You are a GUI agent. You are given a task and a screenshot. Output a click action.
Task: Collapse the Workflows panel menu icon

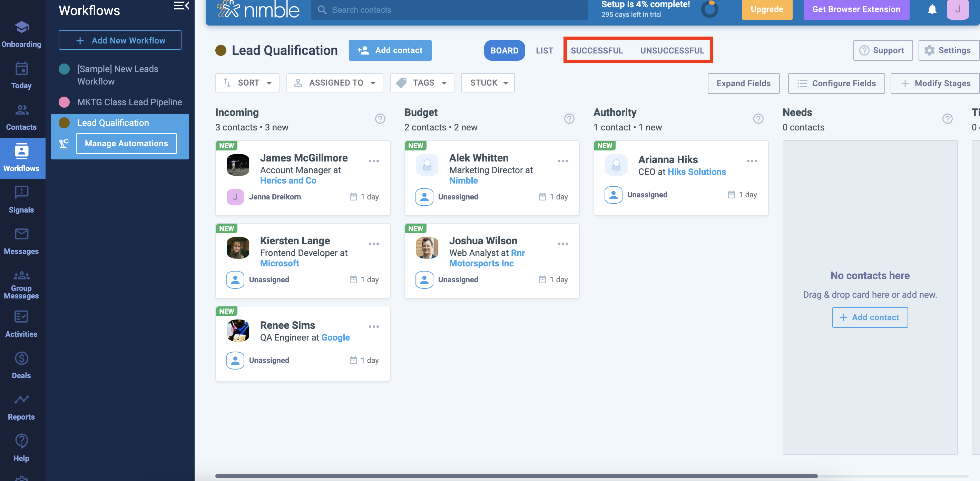(x=181, y=6)
